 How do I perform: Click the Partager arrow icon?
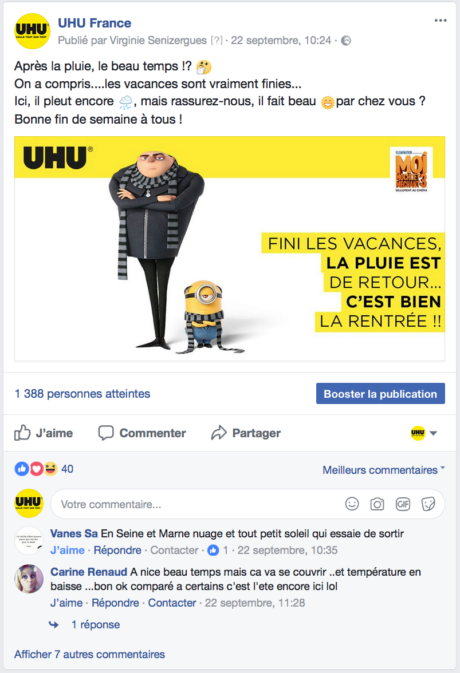218,433
